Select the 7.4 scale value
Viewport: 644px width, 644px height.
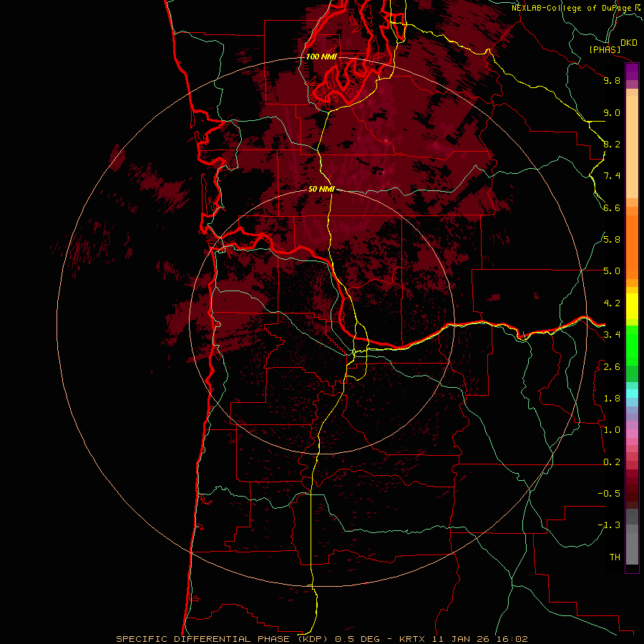(x=612, y=176)
